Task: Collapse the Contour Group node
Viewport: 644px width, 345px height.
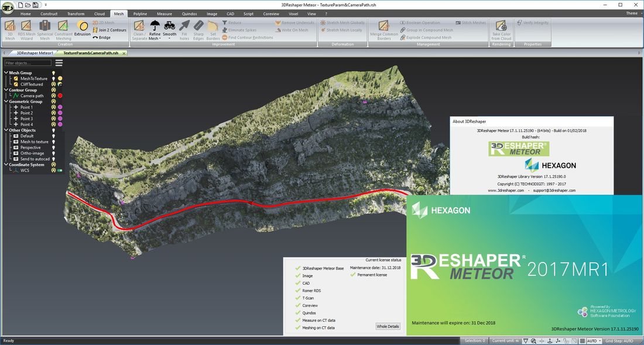Action: [6, 90]
